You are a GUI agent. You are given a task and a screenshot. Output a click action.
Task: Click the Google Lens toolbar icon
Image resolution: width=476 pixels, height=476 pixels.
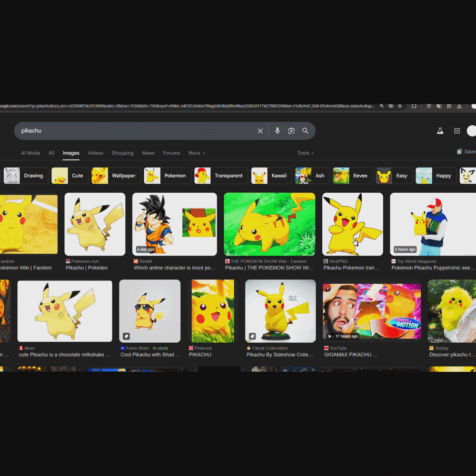(429, 106)
